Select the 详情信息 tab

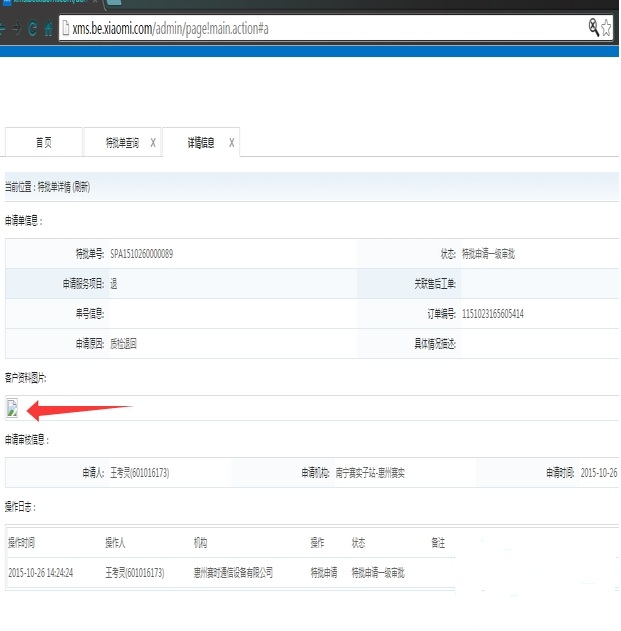(x=200, y=143)
